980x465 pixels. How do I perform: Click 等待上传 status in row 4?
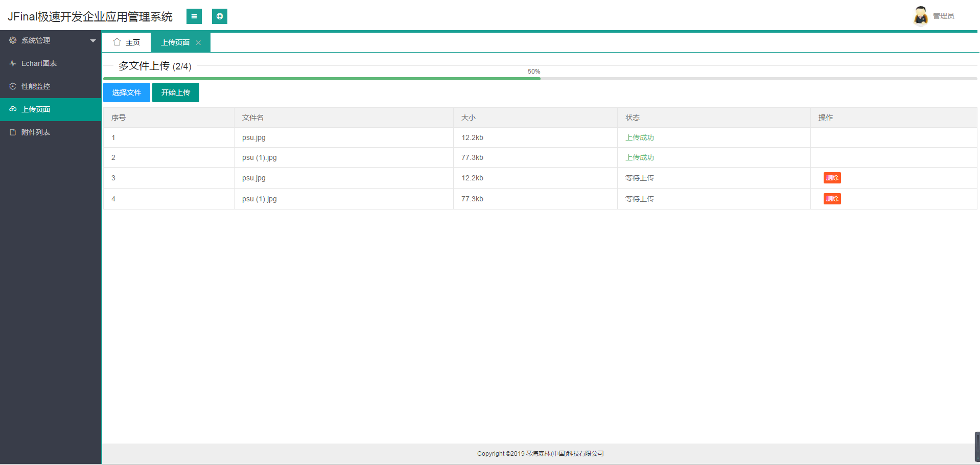[x=640, y=199]
